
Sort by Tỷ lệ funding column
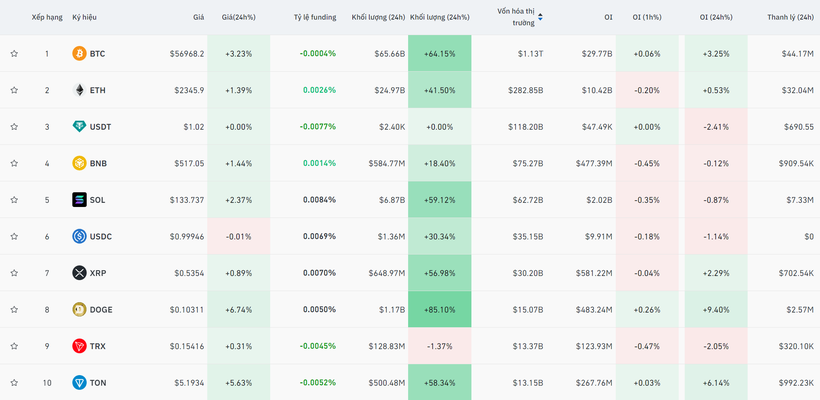[x=315, y=17]
